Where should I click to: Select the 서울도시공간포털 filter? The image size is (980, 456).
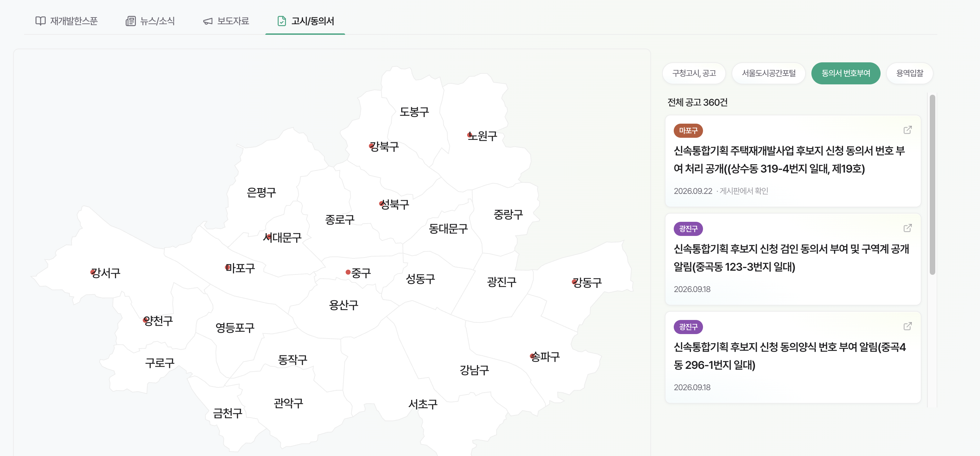(768, 73)
